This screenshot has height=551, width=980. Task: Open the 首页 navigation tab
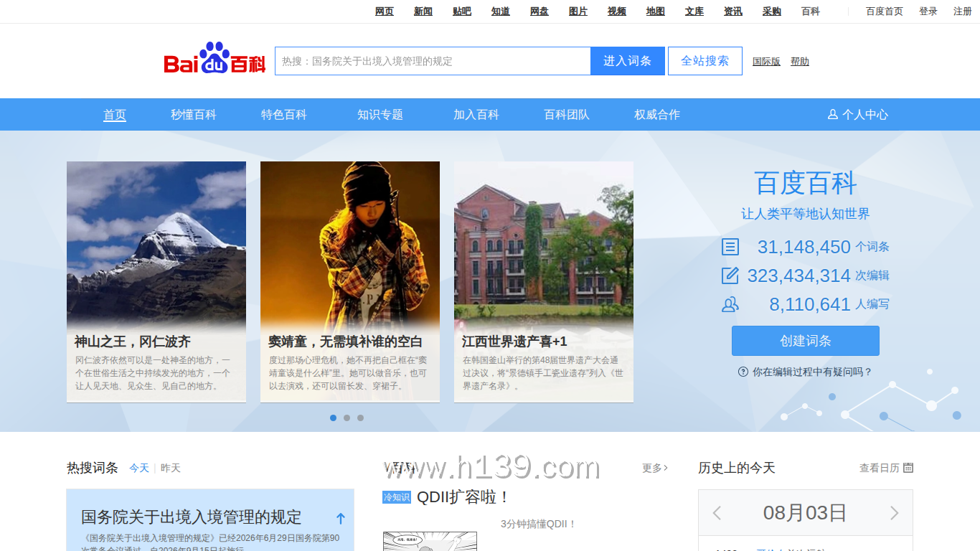[x=115, y=115]
